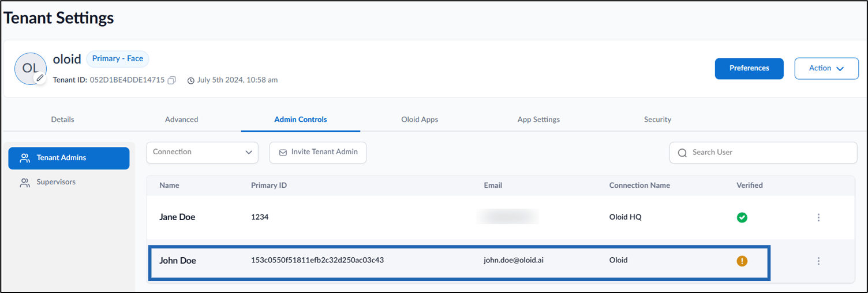Screen dimensions: 868x293
Task: Click Jane Doe's green verified checkmark
Action: (742, 218)
